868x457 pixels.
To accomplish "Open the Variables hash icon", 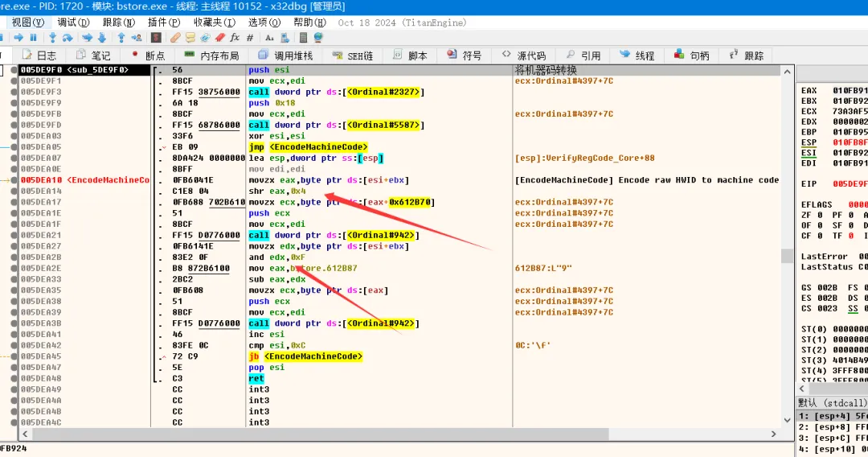I will click(x=250, y=38).
